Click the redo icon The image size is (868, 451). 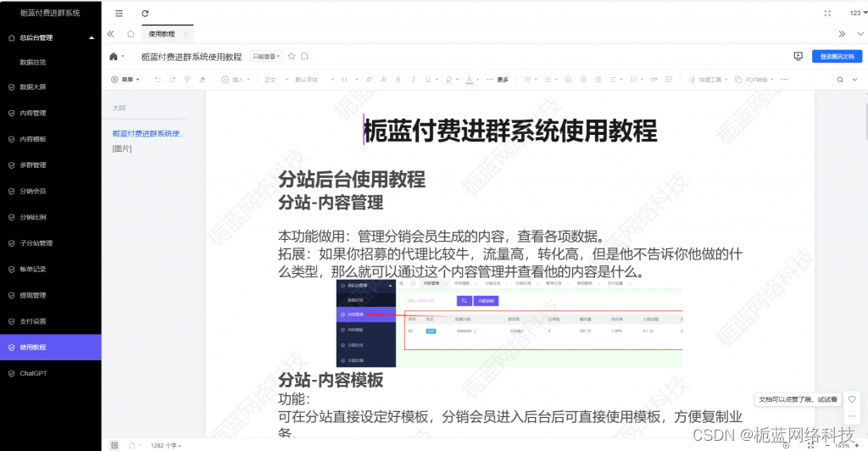click(x=172, y=80)
